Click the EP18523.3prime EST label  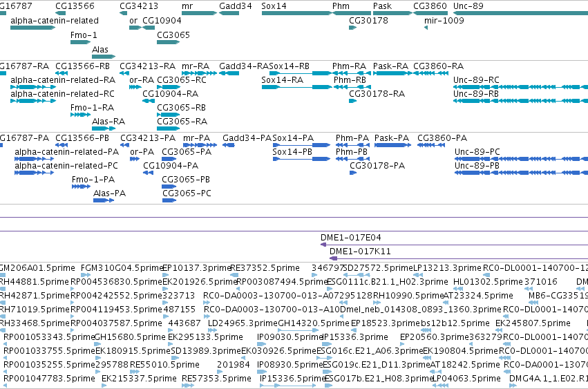pyautogui.click(x=386, y=323)
